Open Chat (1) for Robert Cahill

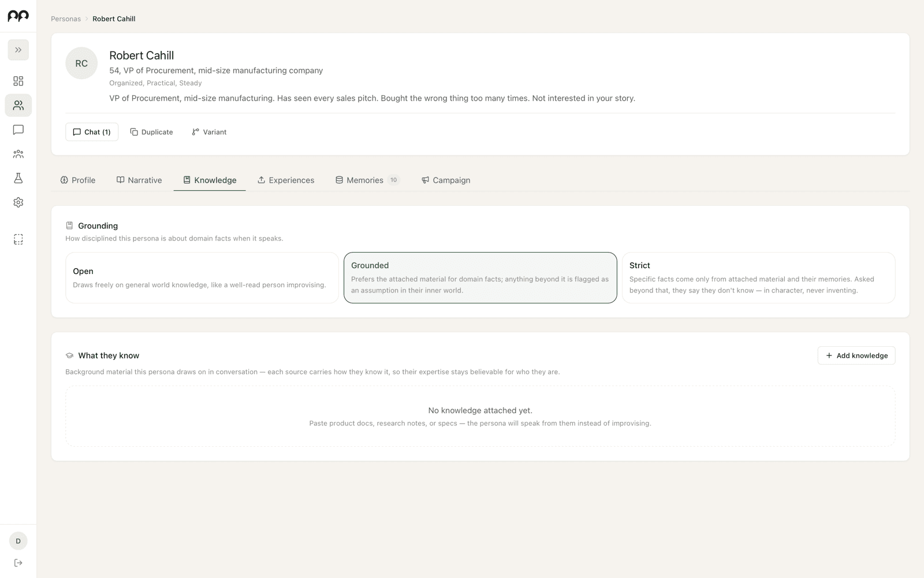pyautogui.click(x=92, y=132)
